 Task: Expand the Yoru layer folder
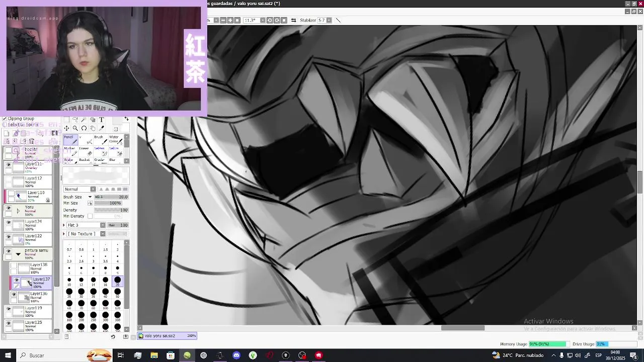tap(18, 211)
